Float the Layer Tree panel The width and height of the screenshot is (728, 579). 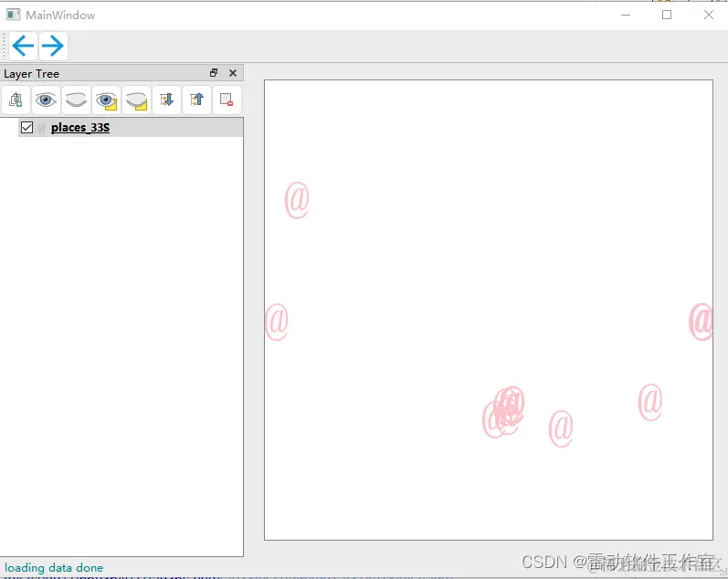(214, 73)
